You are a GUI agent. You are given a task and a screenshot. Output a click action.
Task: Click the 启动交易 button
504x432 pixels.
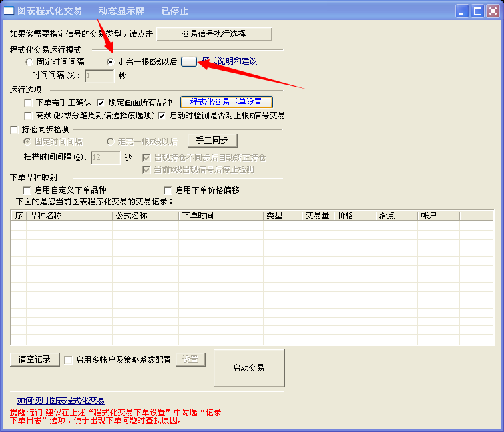249,368
